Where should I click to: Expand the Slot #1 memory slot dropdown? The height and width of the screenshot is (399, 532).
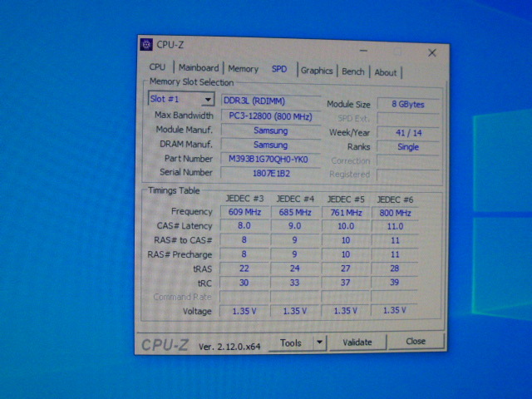coord(208,100)
